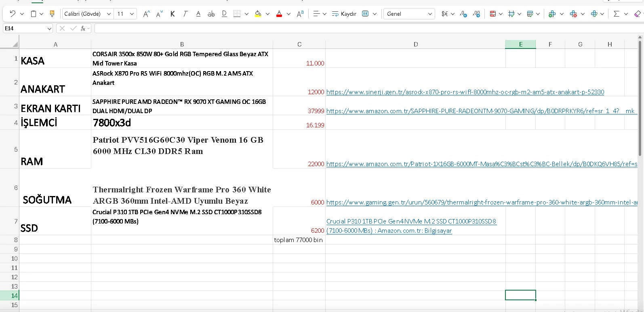Open the Genel number format dropdown
This screenshot has width=644, height=312.
[x=430, y=14]
